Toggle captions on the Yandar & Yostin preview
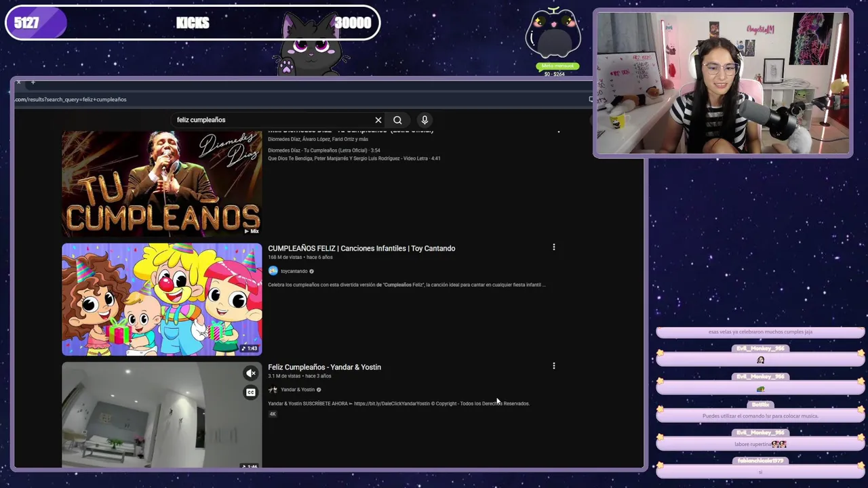Screen dimensions: 868x488 click(x=251, y=392)
